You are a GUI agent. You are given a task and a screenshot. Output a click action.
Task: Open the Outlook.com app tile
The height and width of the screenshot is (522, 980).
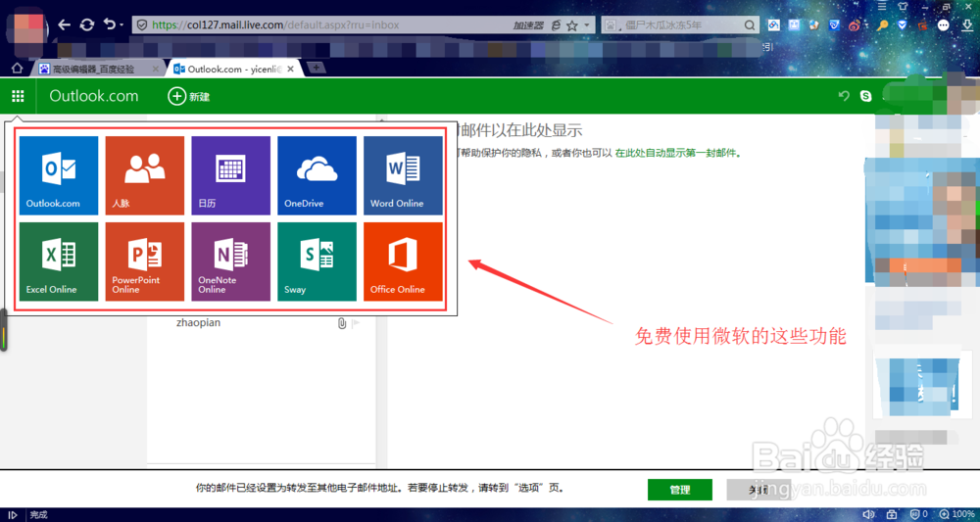click(x=59, y=175)
